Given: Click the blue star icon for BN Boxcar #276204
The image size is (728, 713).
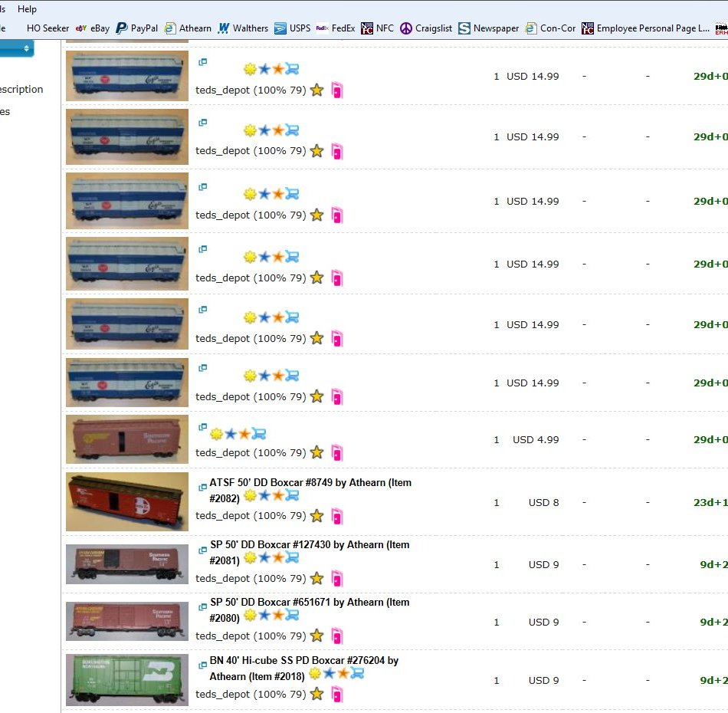Looking at the screenshot, I should pos(330,673).
